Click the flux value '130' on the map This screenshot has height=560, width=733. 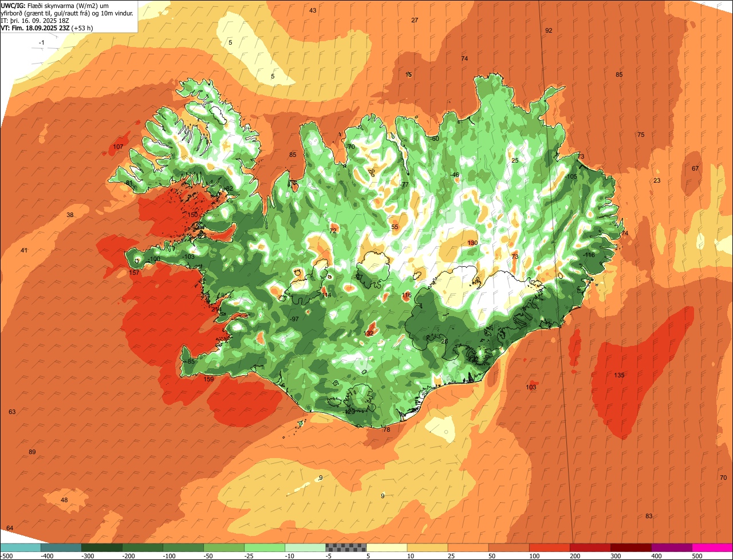472,243
